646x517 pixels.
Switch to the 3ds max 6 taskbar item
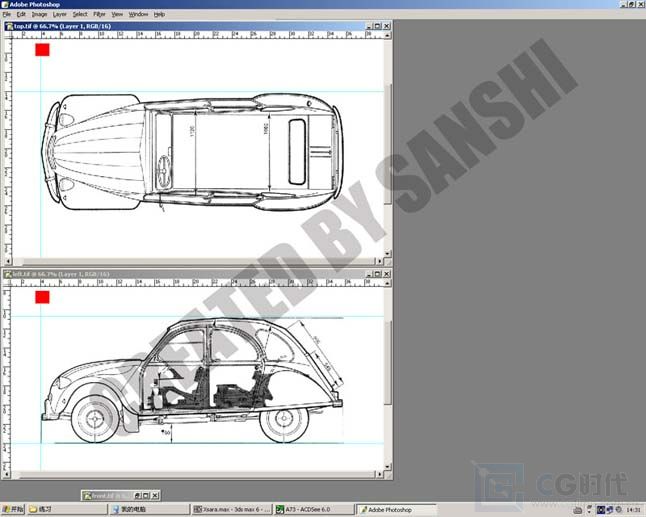pos(232,510)
